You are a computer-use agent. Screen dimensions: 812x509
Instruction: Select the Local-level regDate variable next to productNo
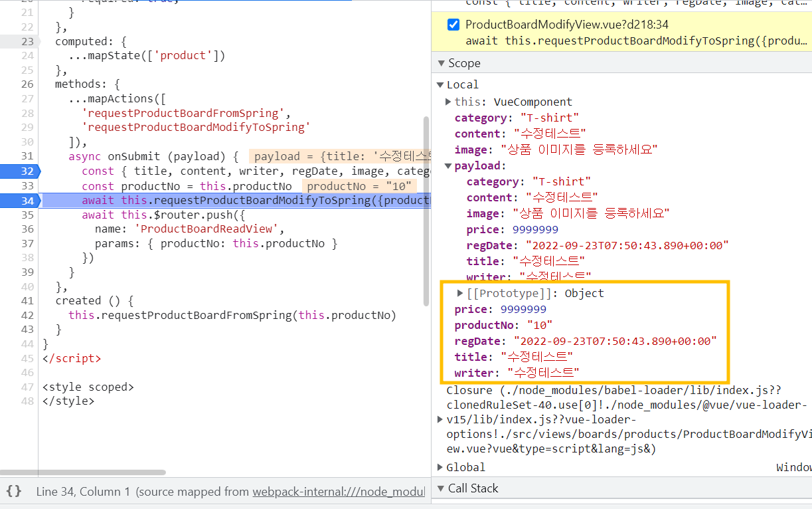tap(586, 341)
